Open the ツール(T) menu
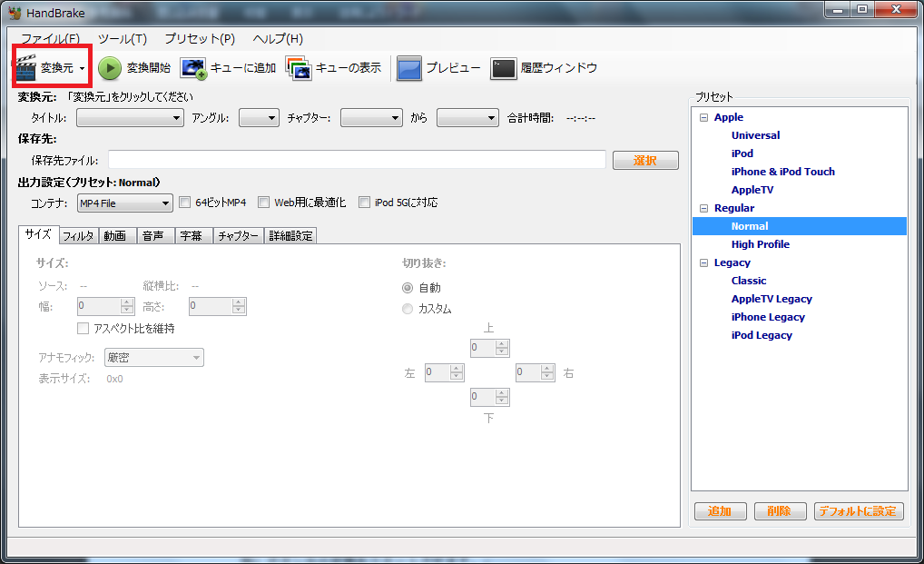Image resolution: width=924 pixels, height=564 pixels. tap(122, 39)
